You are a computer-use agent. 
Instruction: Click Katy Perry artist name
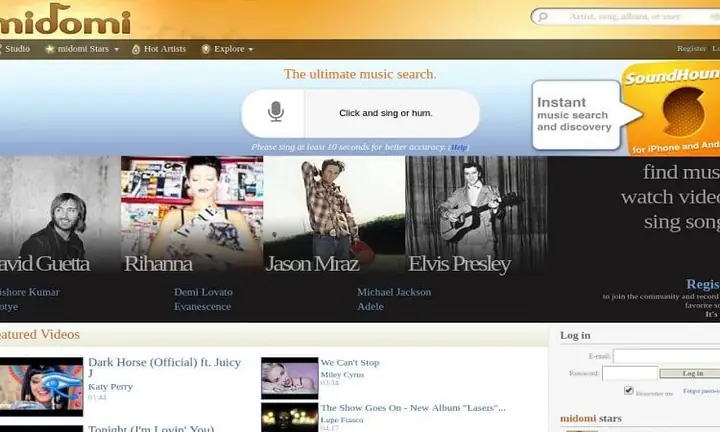click(x=110, y=387)
